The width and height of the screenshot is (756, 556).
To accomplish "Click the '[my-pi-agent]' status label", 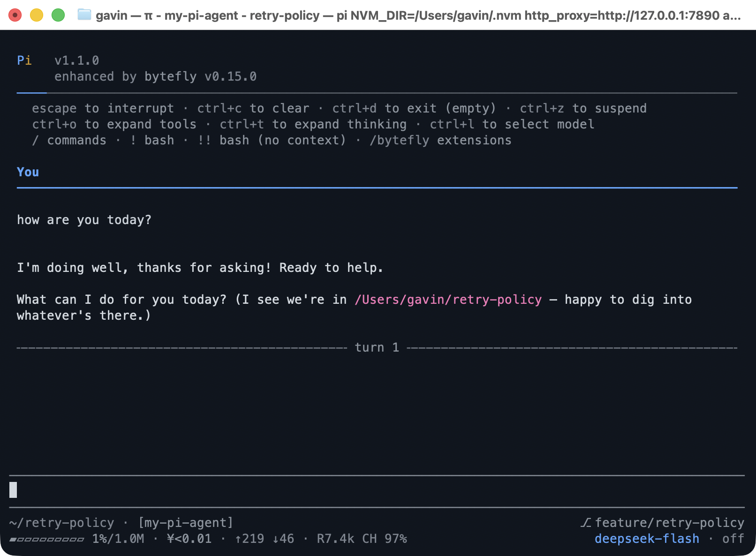I will (186, 523).
